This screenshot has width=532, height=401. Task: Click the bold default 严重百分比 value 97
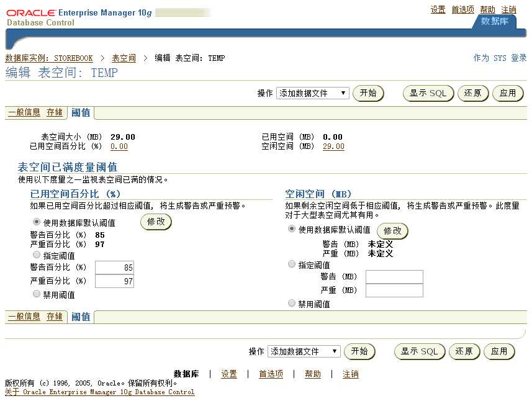pyautogui.click(x=100, y=245)
